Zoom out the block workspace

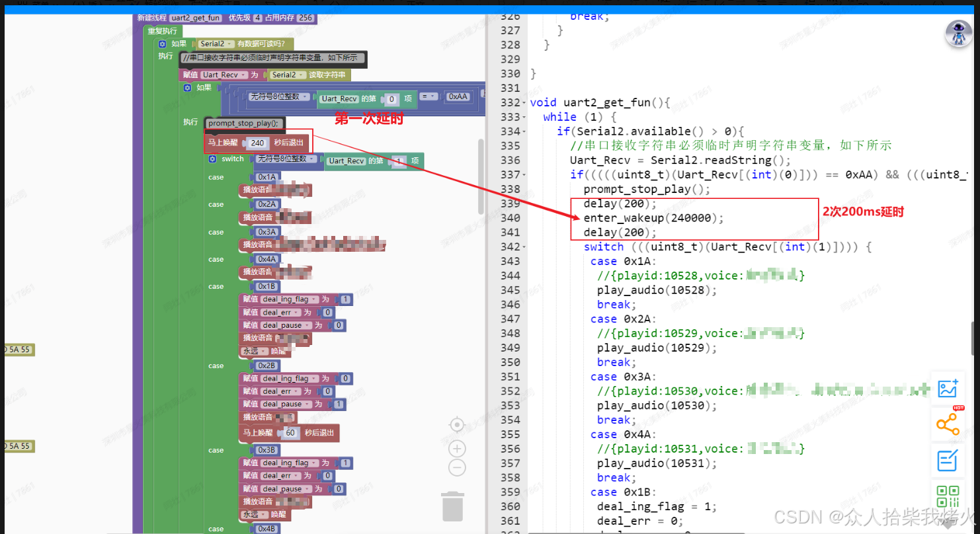[x=457, y=468]
